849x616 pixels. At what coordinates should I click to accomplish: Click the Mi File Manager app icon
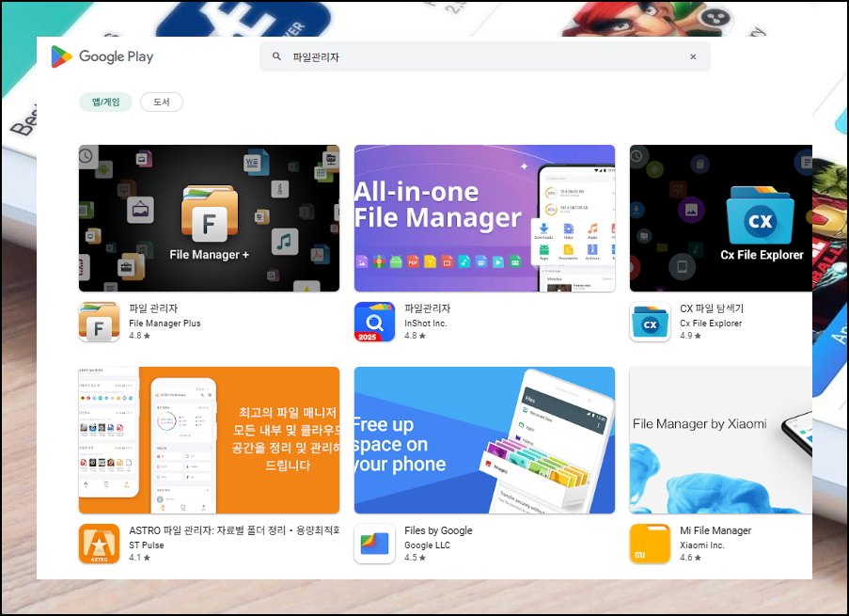(650, 544)
